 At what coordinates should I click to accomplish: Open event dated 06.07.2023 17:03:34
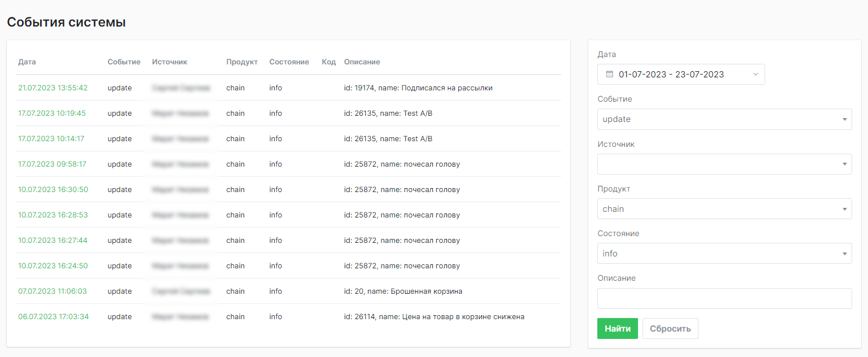coord(53,316)
